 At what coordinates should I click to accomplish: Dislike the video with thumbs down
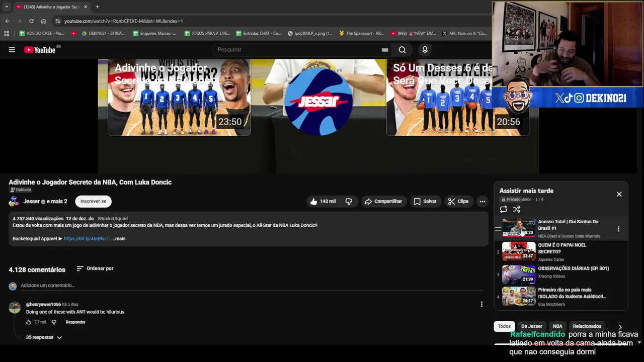pos(349,201)
